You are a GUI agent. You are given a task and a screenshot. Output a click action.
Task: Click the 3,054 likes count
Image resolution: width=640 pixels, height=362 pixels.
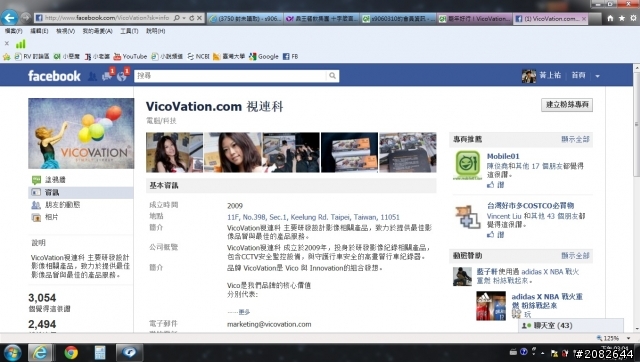[42, 298]
